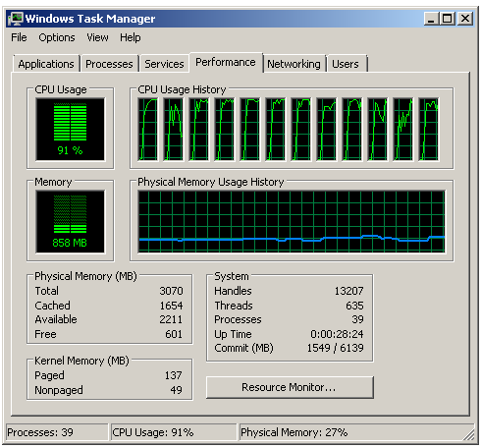Switch to the Processes tab
481x448 pixels.
tap(109, 64)
